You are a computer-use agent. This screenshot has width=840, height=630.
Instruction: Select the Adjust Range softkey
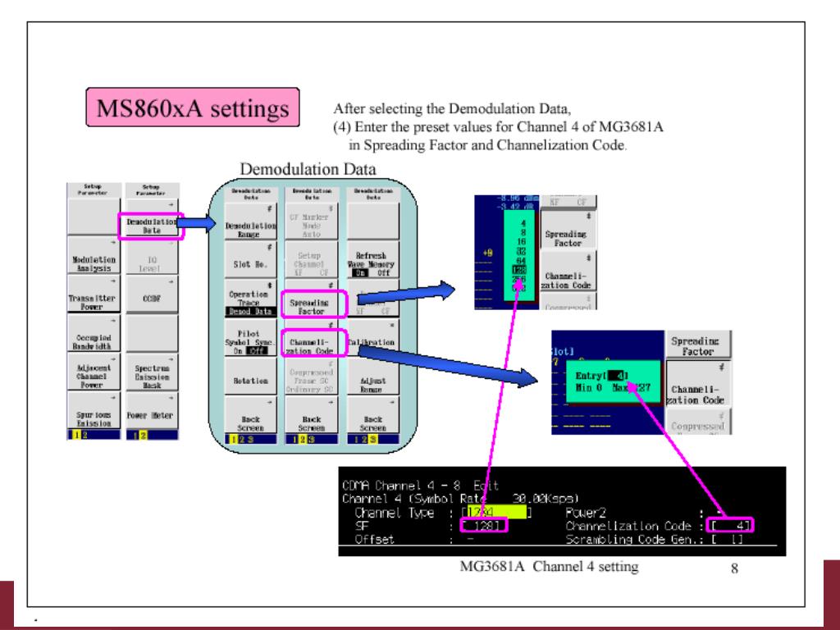[373, 376]
